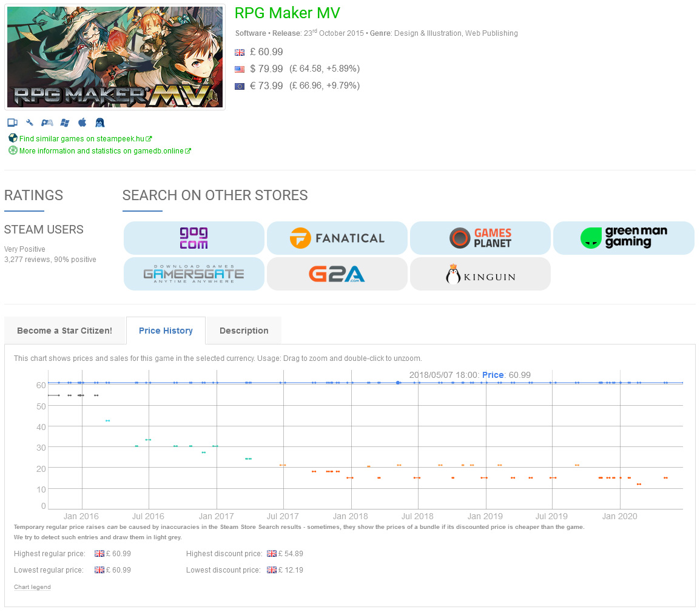Click the RPG Maker MV banner image
Viewport: 700px width, 612px height.
click(x=115, y=57)
